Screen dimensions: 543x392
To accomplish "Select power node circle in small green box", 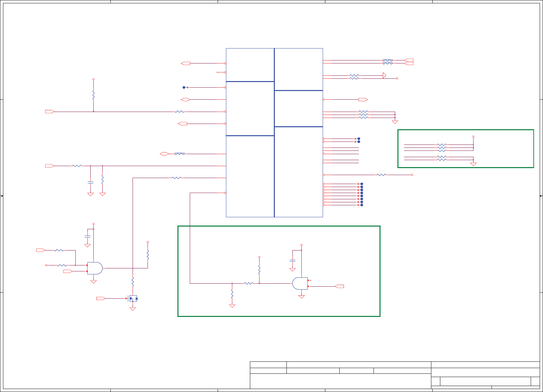I will pyautogui.click(x=473, y=137).
